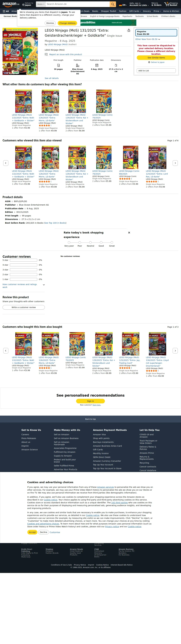Click the Amazon.de logo
Image resolution: width=181 pixels, height=644 pixels.
point(11,4)
